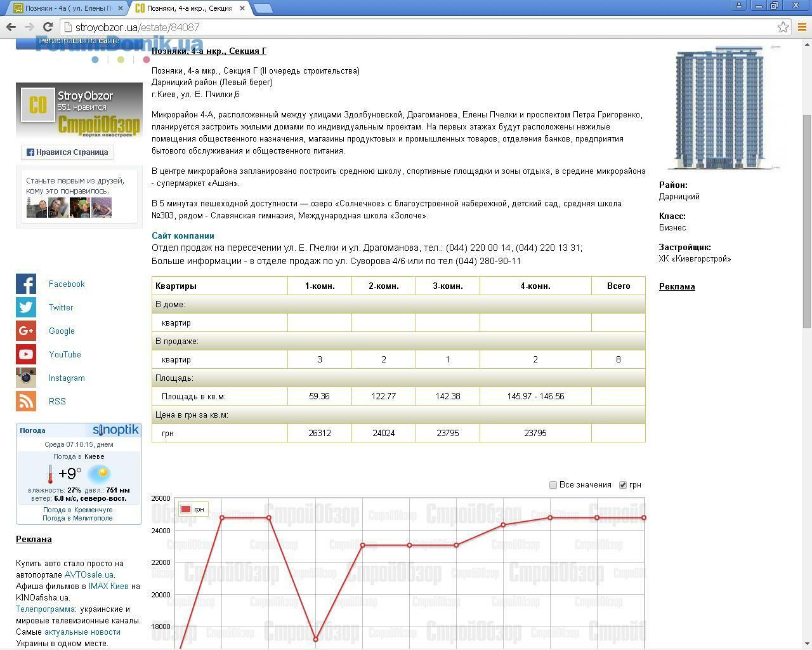Click the Погода в Киеве city link
The height and width of the screenshot is (650, 812).
pyautogui.click(x=94, y=456)
